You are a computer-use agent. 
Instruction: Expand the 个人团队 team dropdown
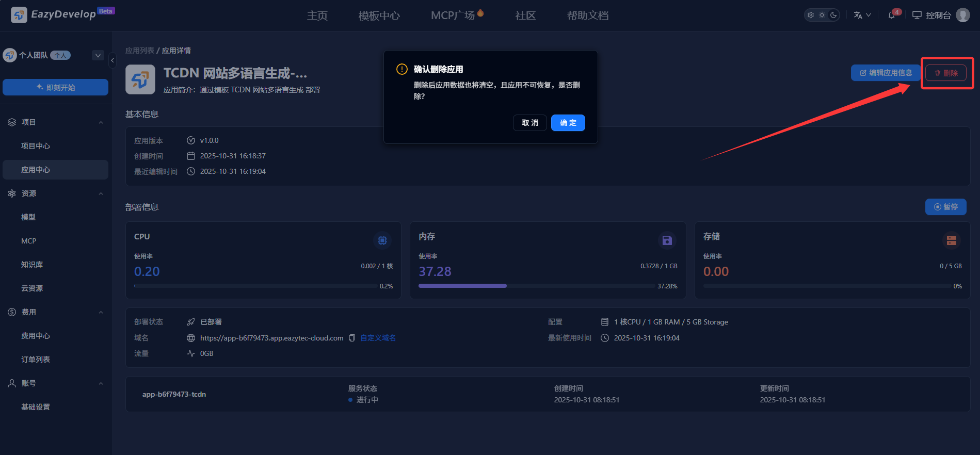tap(98, 55)
